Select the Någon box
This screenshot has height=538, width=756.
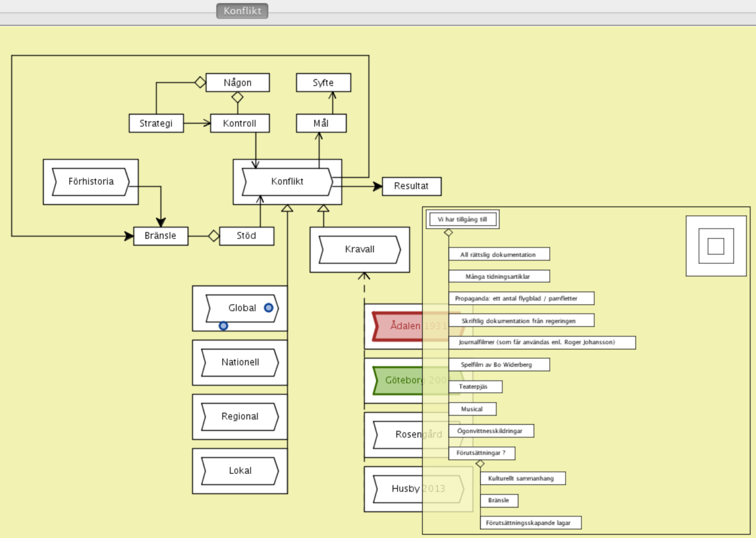[x=237, y=83]
